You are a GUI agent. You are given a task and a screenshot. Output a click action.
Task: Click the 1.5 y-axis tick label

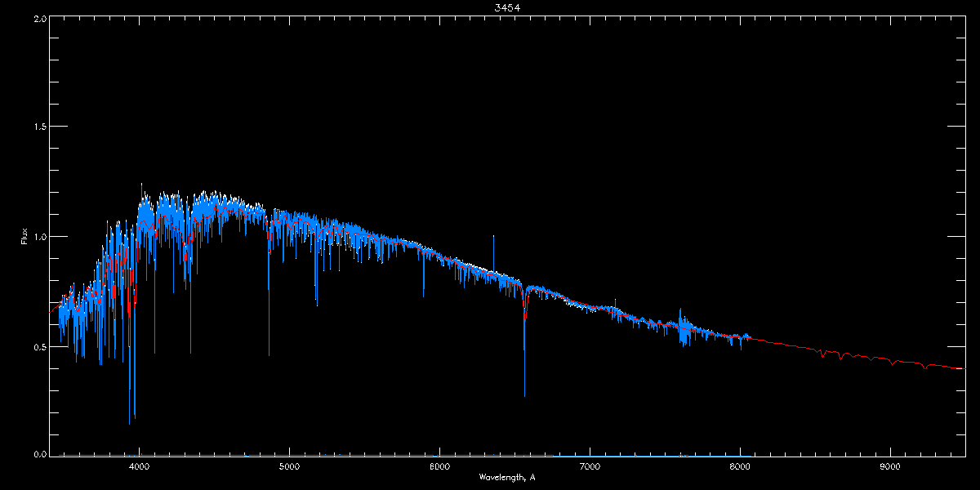point(39,127)
